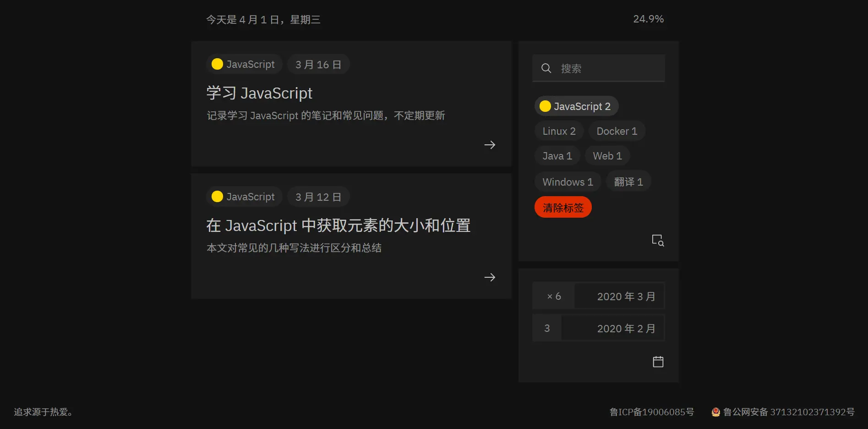
Task: Open the article about element size and position
Action: pyautogui.click(x=338, y=225)
